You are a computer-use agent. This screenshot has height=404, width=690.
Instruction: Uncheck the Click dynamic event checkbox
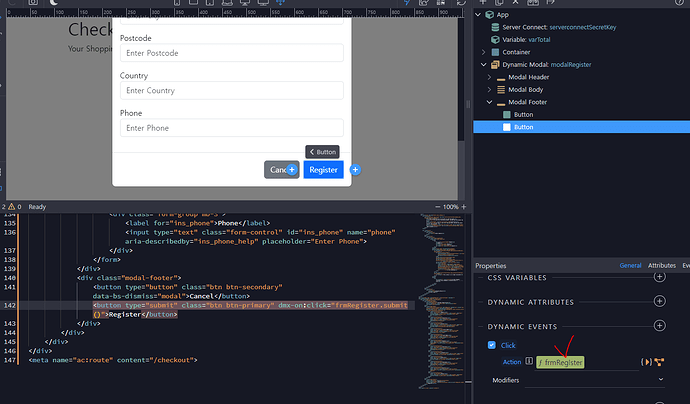click(491, 345)
